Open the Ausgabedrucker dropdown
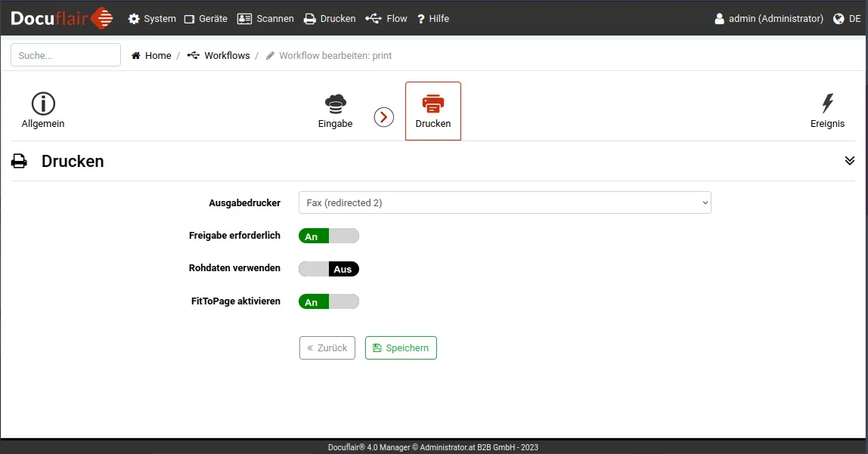Image resolution: width=868 pixels, height=454 pixels. pyautogui.click(x=505, y=202)
